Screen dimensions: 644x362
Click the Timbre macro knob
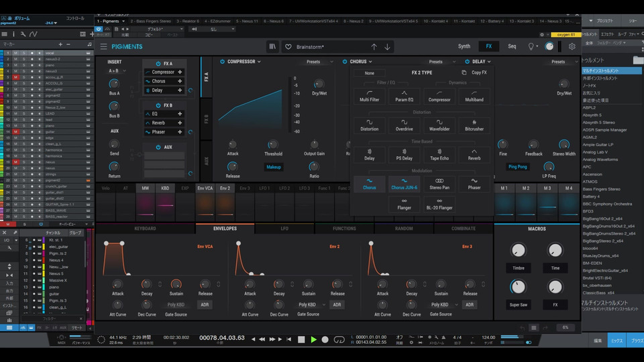518,250
